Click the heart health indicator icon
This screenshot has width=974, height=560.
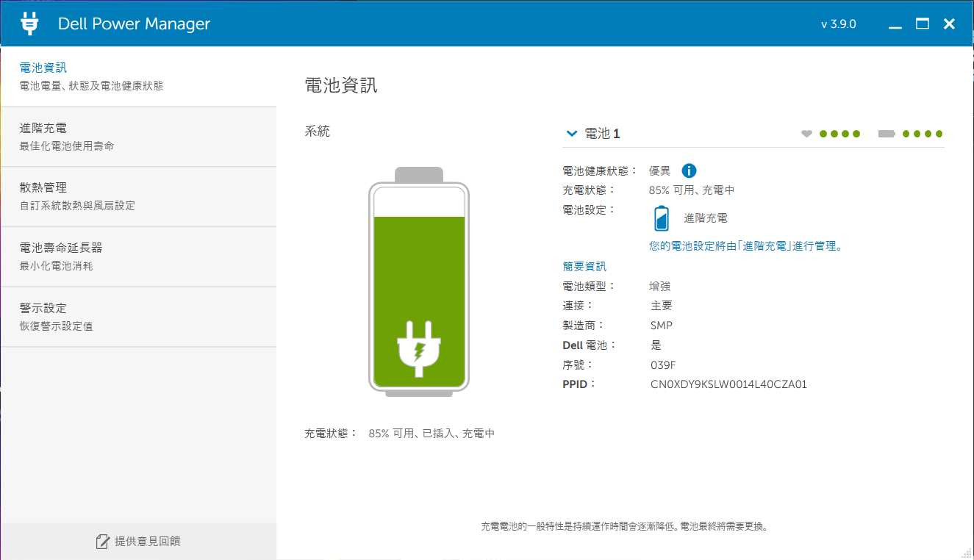[806, 134]
